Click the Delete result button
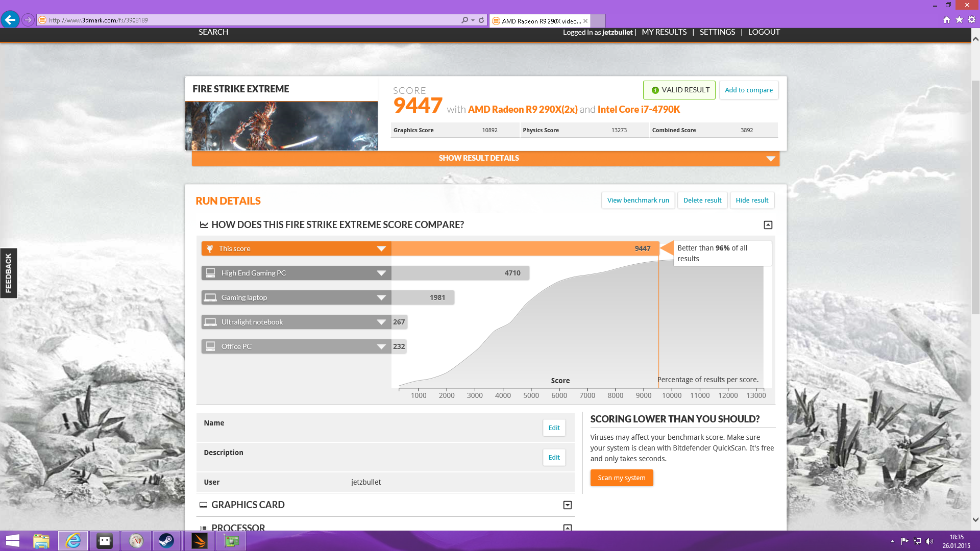The image size is (980, 551). click(x=702, y=200)
